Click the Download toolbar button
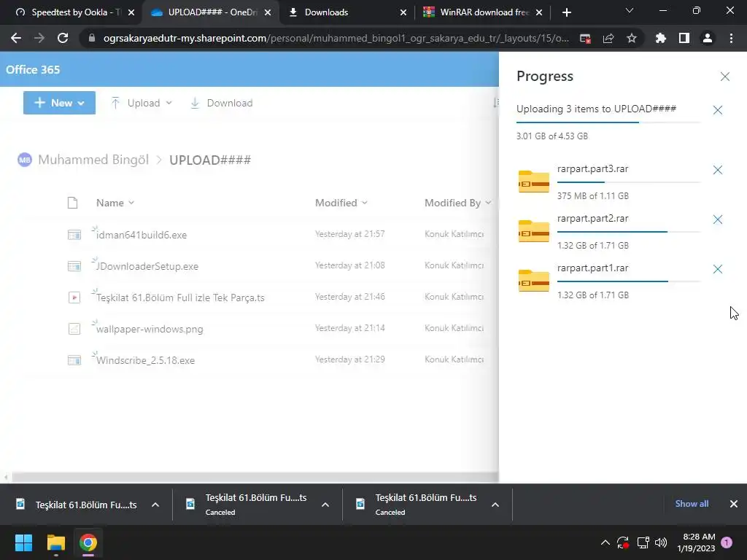 (222, 103)
